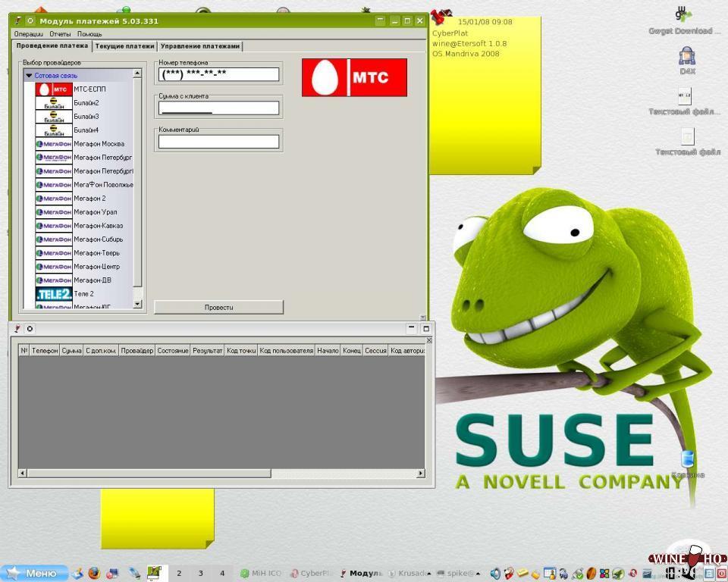Select the МТС-ЕСПП provider
Viewport: 728px width, 582px height.
coord(89,89)
